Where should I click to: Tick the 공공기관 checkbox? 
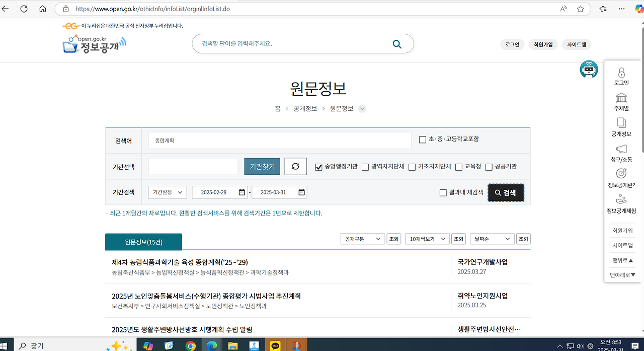click(489, 167)
